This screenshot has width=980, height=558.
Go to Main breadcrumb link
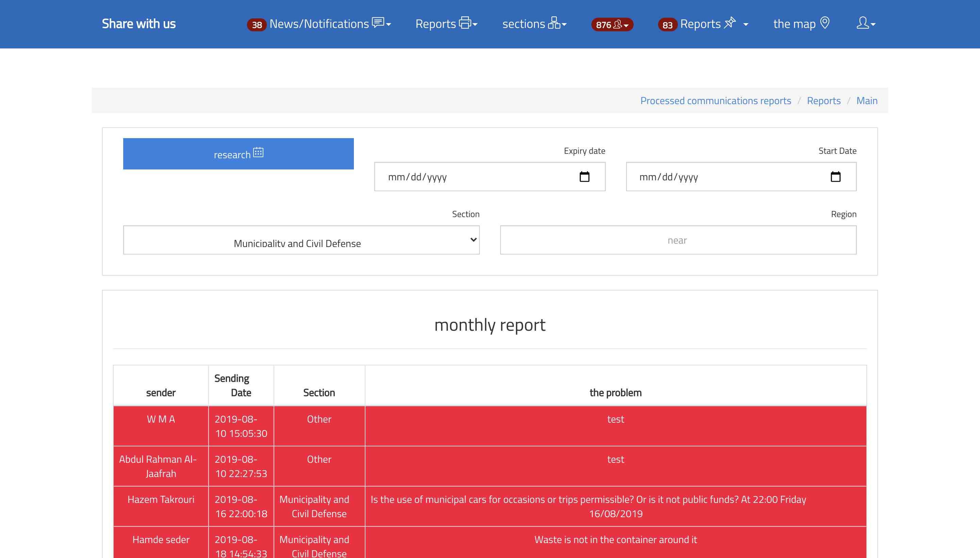pyautogui.click(x=867, y=100)
